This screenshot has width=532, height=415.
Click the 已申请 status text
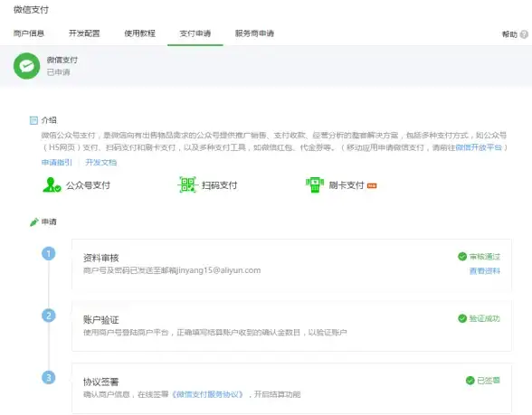coord(58,72)
